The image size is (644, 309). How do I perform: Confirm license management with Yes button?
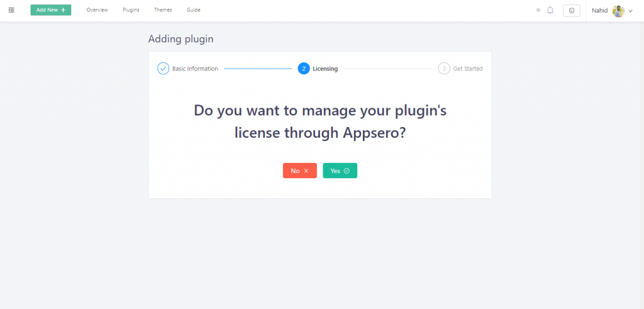tap(340, 171)
